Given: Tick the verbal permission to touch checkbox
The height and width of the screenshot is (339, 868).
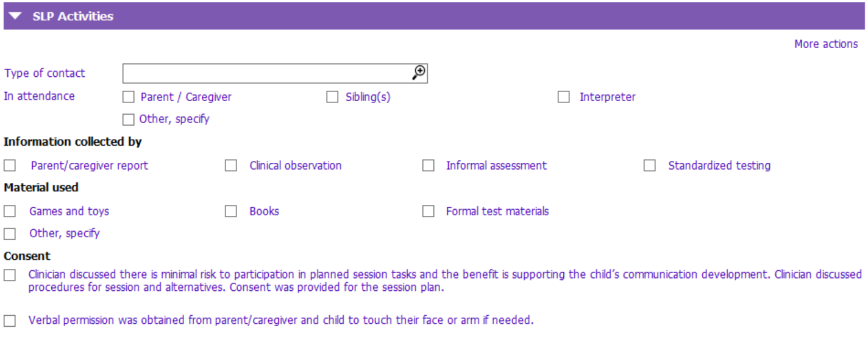Looking at the screenshot, I should (x=10, y=320).
